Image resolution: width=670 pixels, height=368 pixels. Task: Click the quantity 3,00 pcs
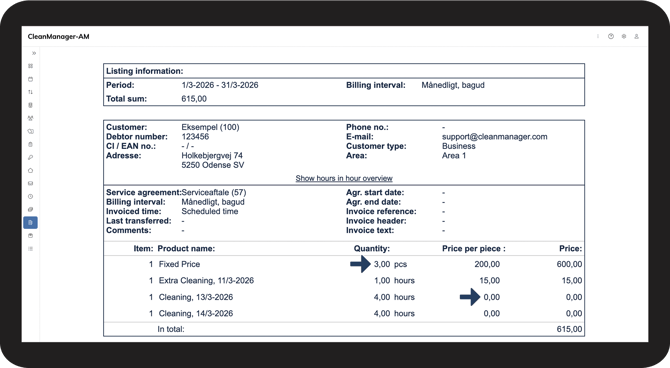[390, 264]
